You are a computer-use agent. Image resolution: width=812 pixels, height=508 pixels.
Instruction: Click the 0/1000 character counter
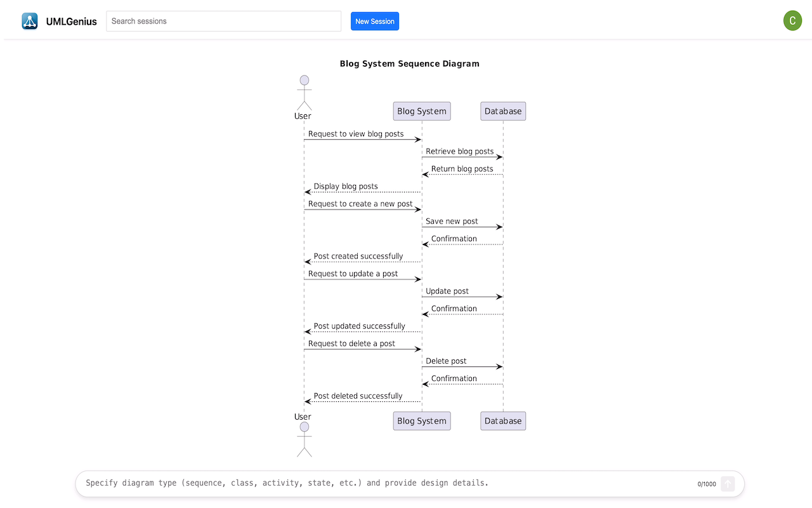point(707,484)
